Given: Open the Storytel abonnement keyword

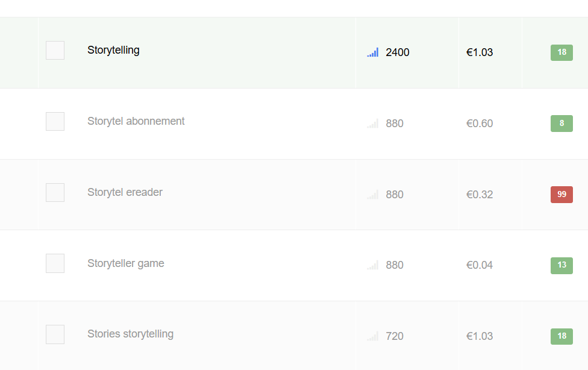Looking at the screenshot, I should point(136,121).
